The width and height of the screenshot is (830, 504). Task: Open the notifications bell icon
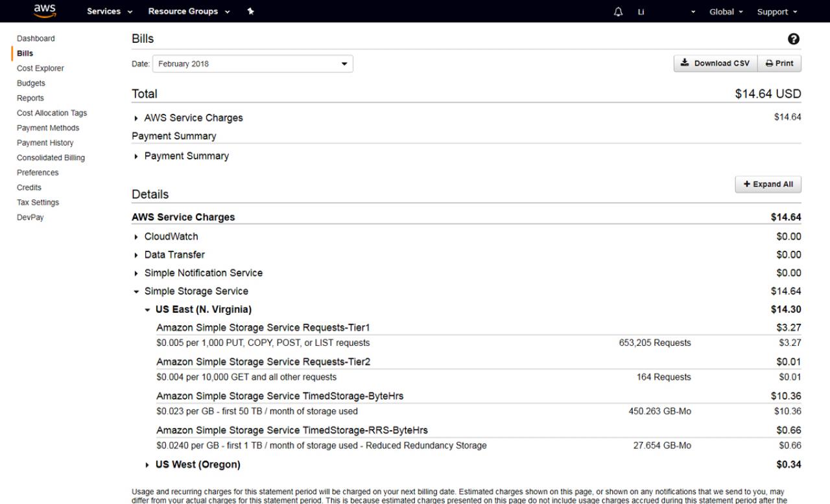click(x=618, y=12)
